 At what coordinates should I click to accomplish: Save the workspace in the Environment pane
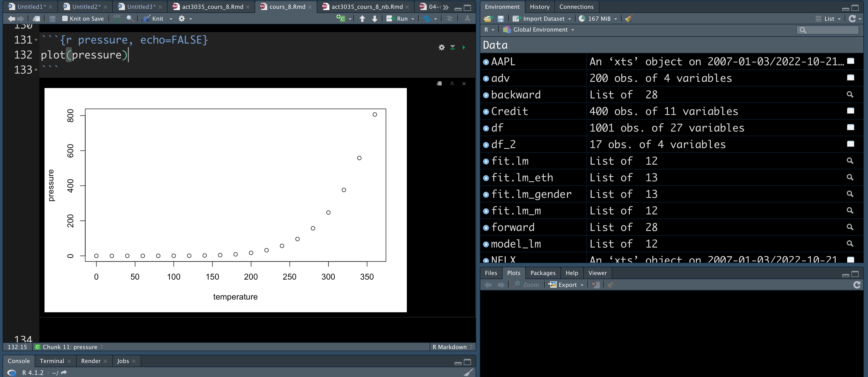point(500,19)
